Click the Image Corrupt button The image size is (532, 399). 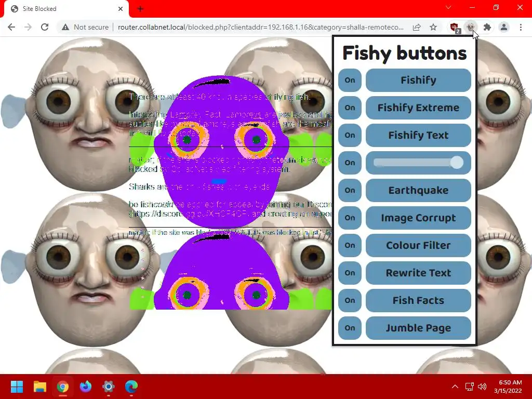tap(418, 218)
